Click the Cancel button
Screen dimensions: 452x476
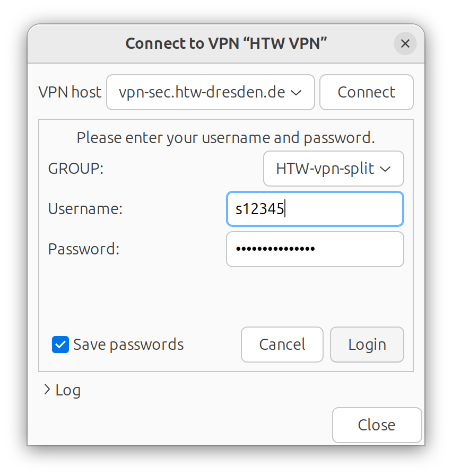click(x=282, y=345)
